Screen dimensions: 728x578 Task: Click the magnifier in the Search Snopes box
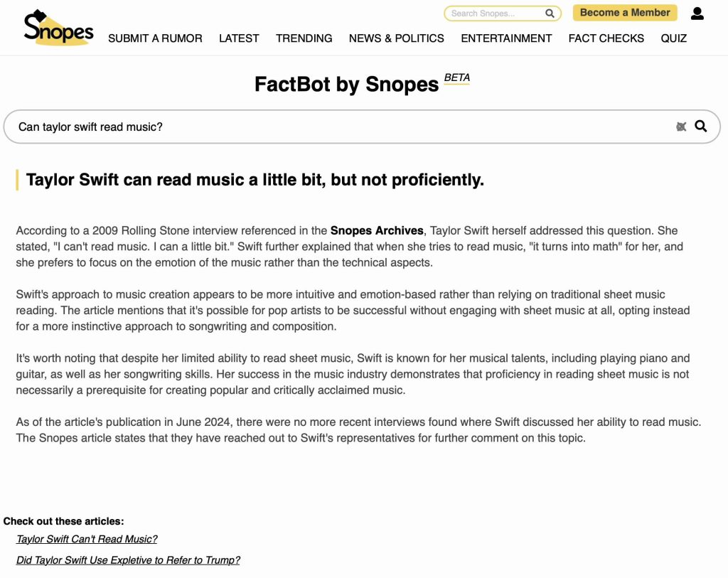[x=550, y=14]
